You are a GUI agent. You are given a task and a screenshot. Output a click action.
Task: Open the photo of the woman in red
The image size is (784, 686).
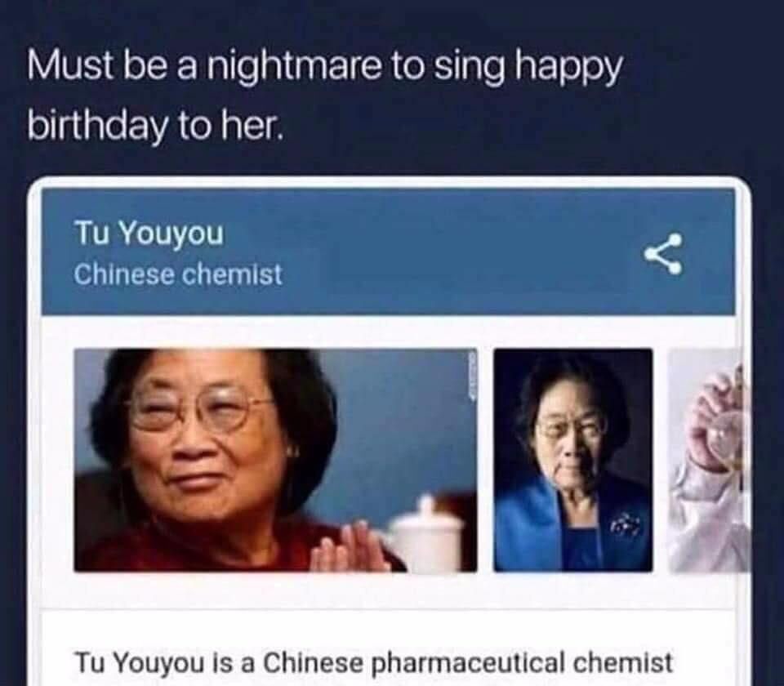pyautogui.click(x=275, y=460)
